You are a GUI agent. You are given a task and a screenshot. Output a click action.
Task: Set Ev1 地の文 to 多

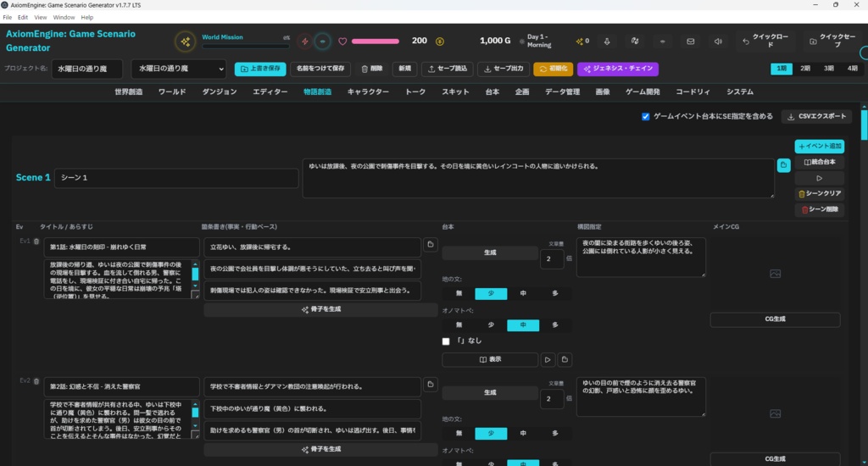555,293
